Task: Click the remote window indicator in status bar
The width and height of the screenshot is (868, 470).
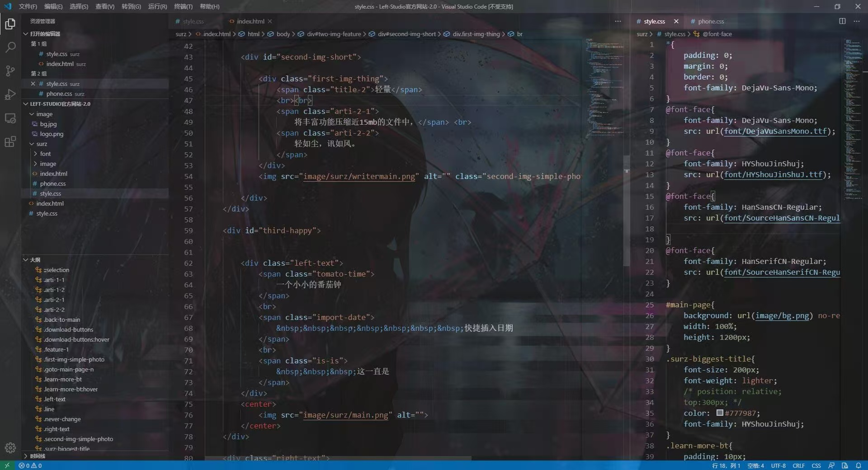Action: pyautogui.click(x=7, y=465)
